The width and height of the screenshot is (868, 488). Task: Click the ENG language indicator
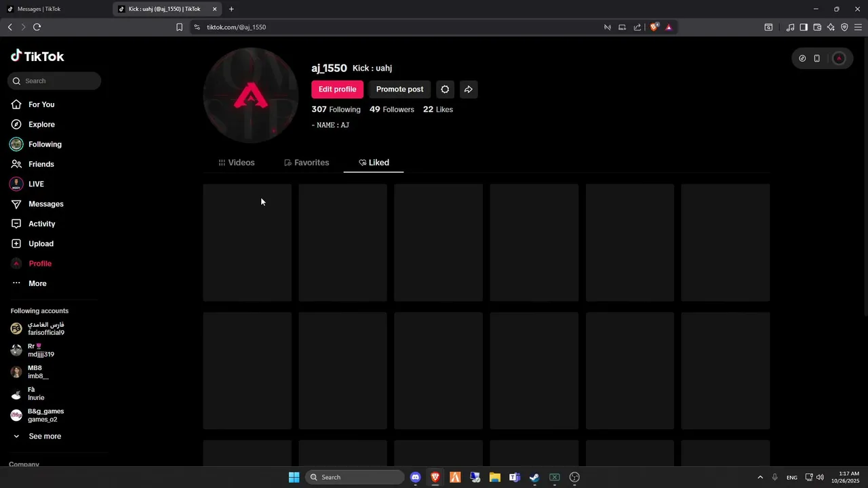click(792, 478)
